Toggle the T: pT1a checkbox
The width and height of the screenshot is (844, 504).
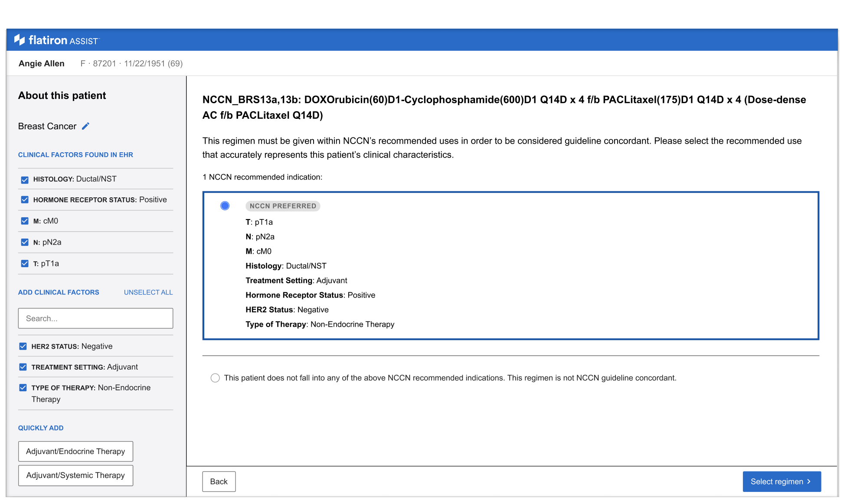point(25,264)
